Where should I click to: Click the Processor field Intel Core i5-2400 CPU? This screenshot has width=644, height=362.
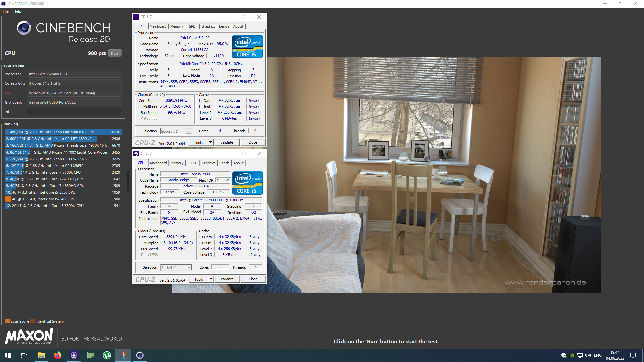(74, 74)
